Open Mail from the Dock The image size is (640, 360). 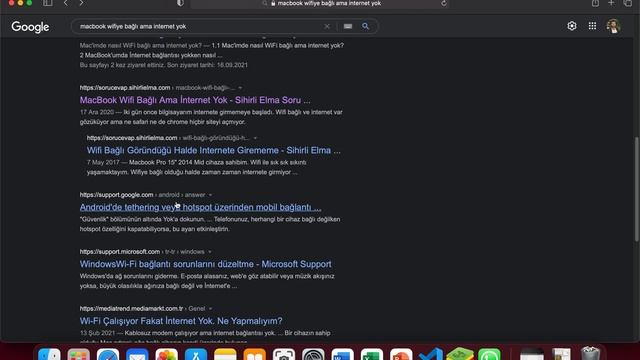click(137, 354)
